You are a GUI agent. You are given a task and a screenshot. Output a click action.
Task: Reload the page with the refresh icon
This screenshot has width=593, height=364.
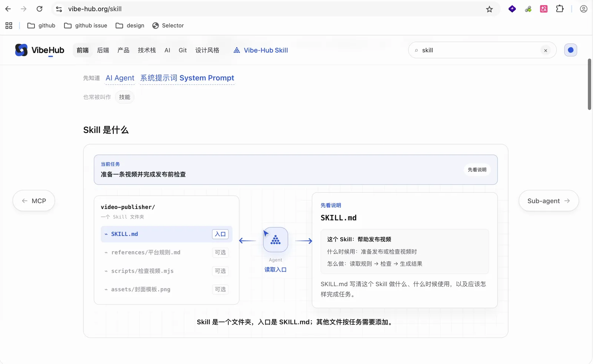click(39, 9)
